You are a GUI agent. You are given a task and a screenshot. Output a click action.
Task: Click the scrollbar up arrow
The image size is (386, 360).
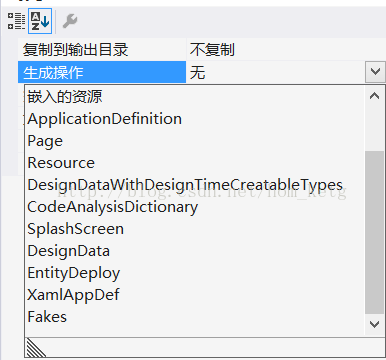[375, 96]
